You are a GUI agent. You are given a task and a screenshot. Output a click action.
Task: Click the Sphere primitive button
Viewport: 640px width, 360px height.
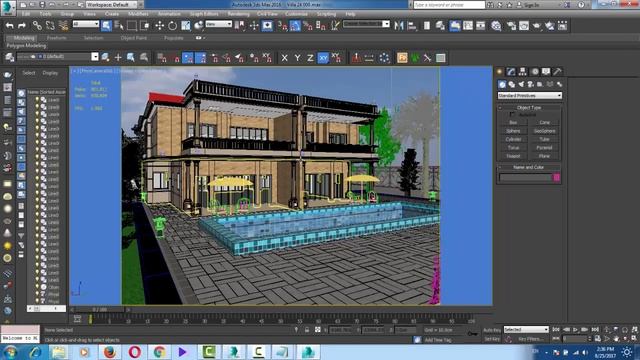click(513, 131)
